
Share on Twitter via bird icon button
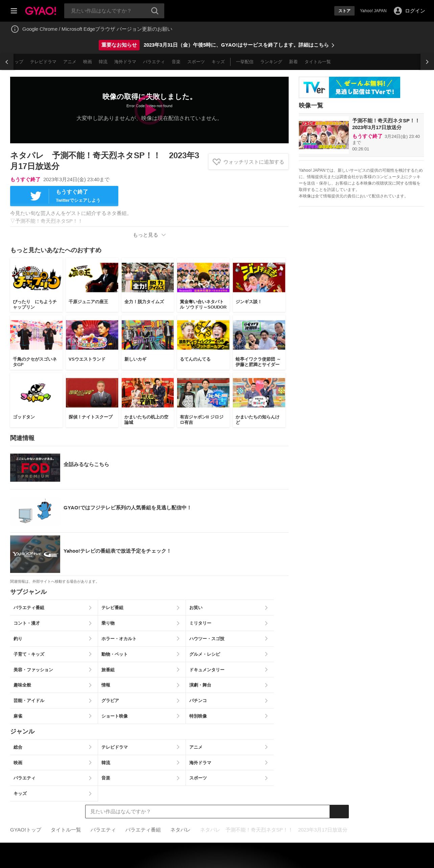tap(64, 196)
